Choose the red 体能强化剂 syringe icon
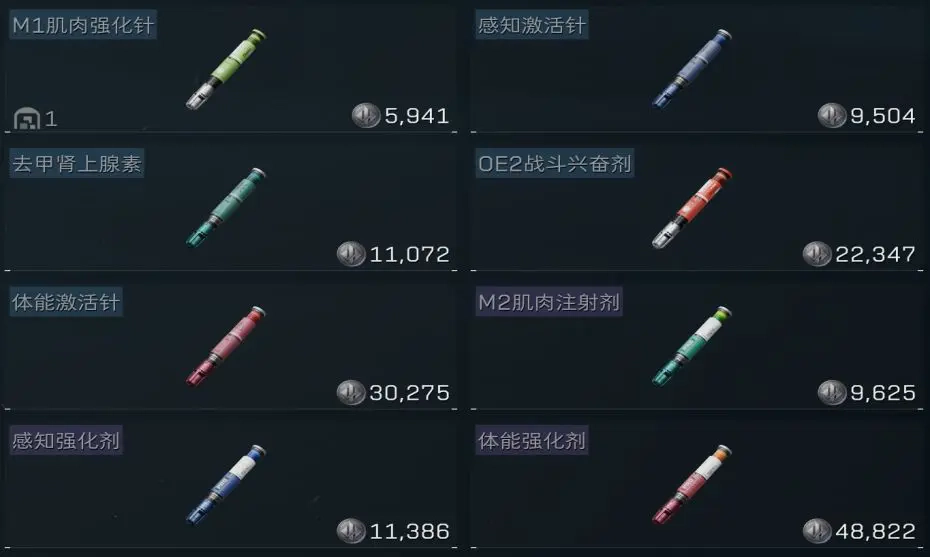Screen dimensions: 930x557 click(x=692, y=485)
